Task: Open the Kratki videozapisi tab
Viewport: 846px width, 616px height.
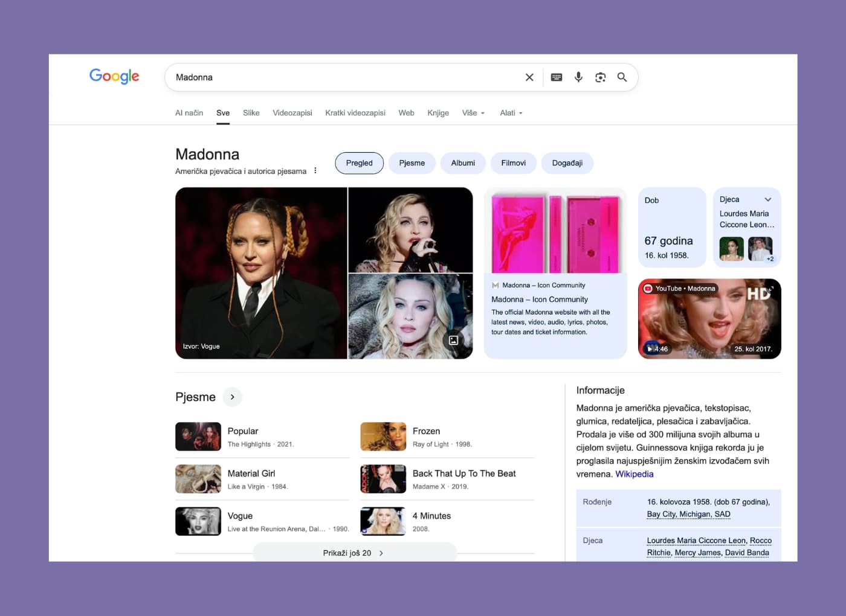Action: [355, 113]
